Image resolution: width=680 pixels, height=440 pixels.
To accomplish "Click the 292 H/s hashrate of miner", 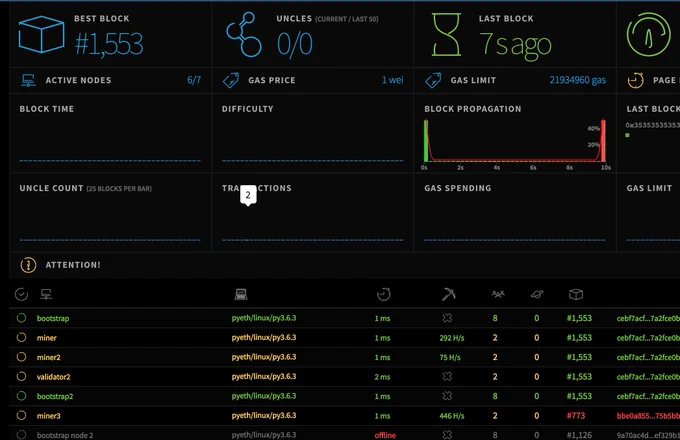I will 451,338.
